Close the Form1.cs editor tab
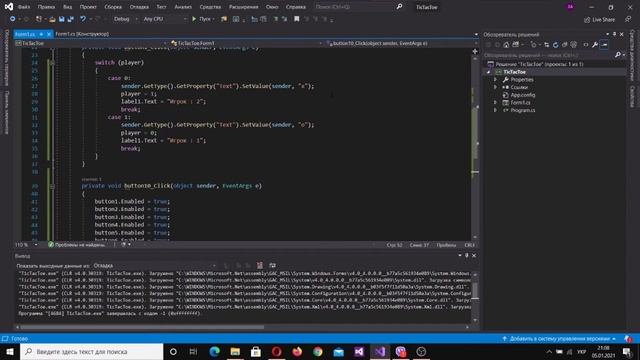Screen dimensions: 640x360 (49, 34)
